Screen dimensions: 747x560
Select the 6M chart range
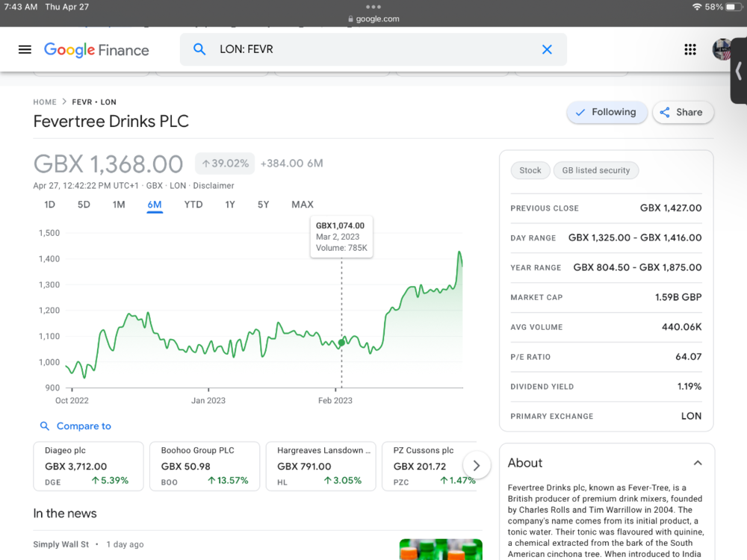155,205
